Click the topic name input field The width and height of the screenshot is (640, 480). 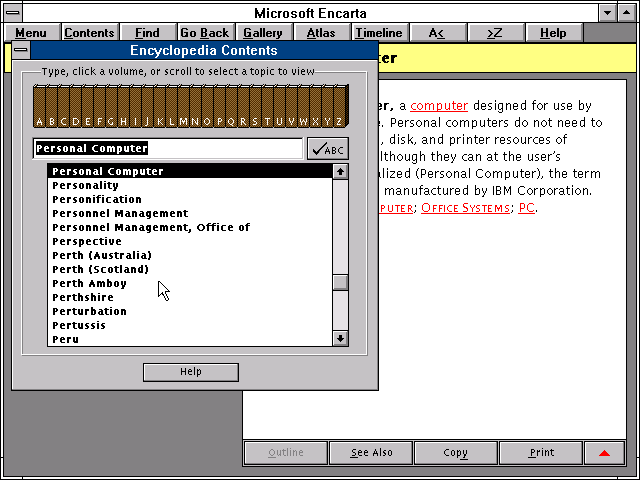(168, 149)
